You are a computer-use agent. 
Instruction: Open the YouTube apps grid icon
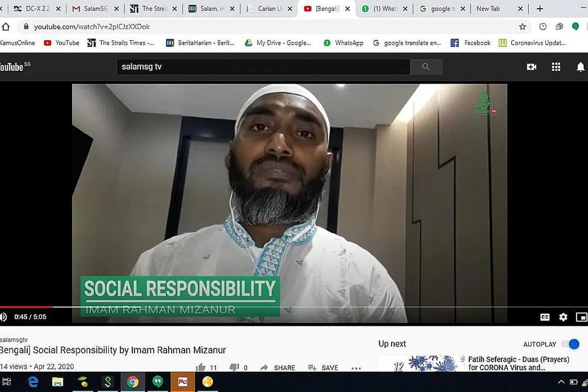(x=556, y=67)
